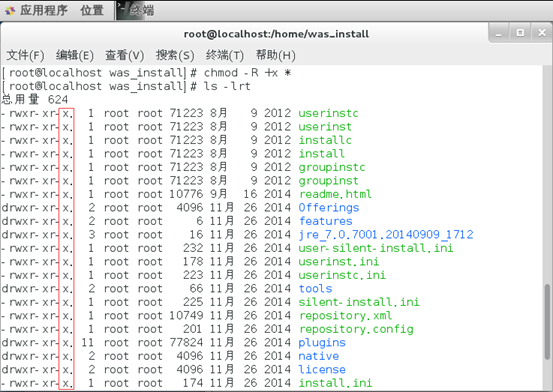Open the 位置 (Places) menu
This screenshot has width=553, height=392.
click(x=92, y=10)
